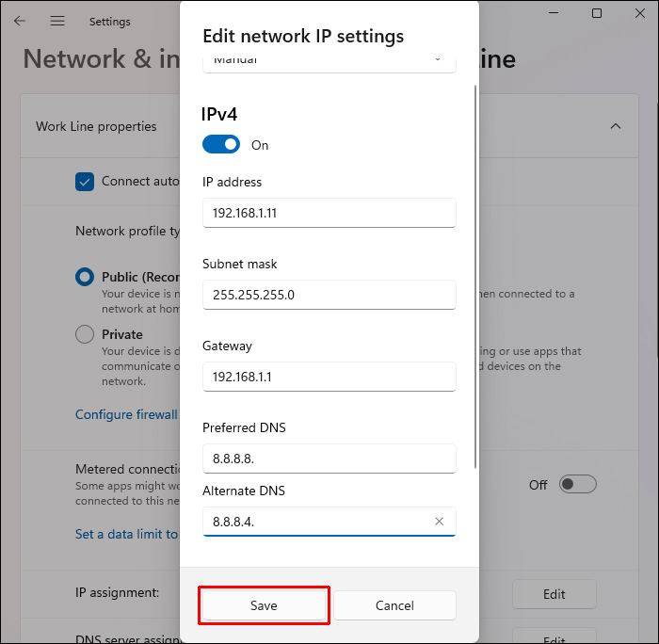Click the back arrow in Settings
The height and width of the screenshot is (644, 659).
click(20, 21)
